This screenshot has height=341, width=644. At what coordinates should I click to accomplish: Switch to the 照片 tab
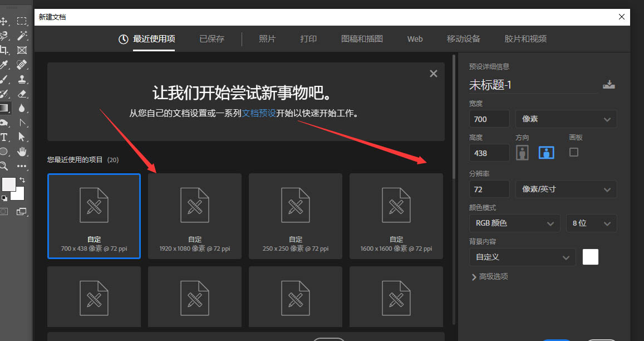click(x=267, y=38)
